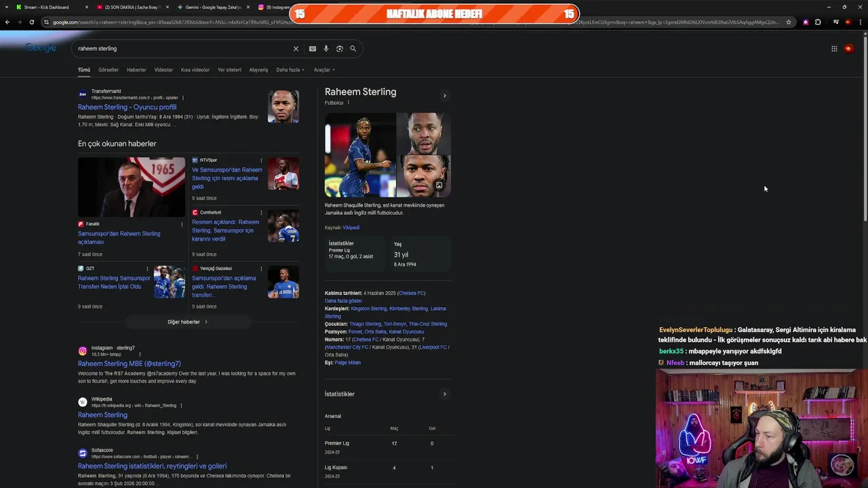Expand the İstatistikler section arrow
Screen dimensions: 868x488
pyautogui.click(x=445, y=394)
